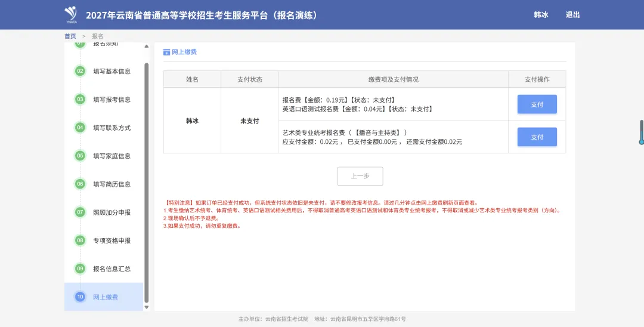Click the 支付操作 column header
The width and height of the screenshot is (644, 327).
[537, 79]
